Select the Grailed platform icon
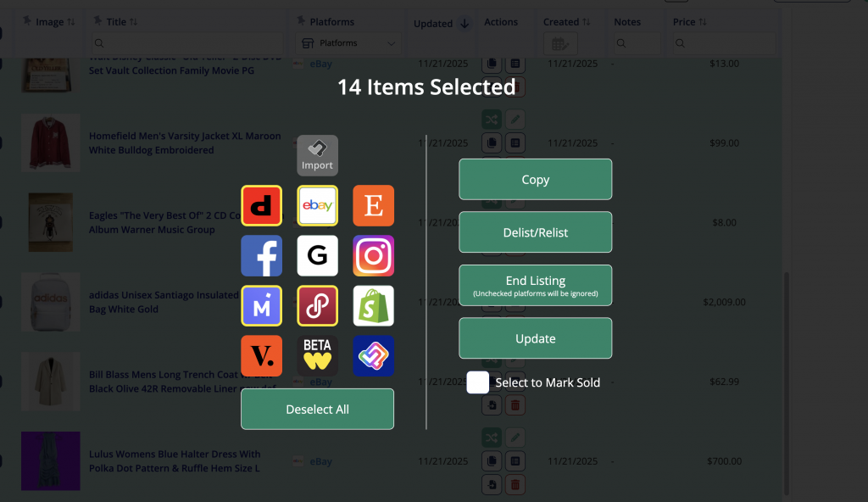 tap(317, 256)
